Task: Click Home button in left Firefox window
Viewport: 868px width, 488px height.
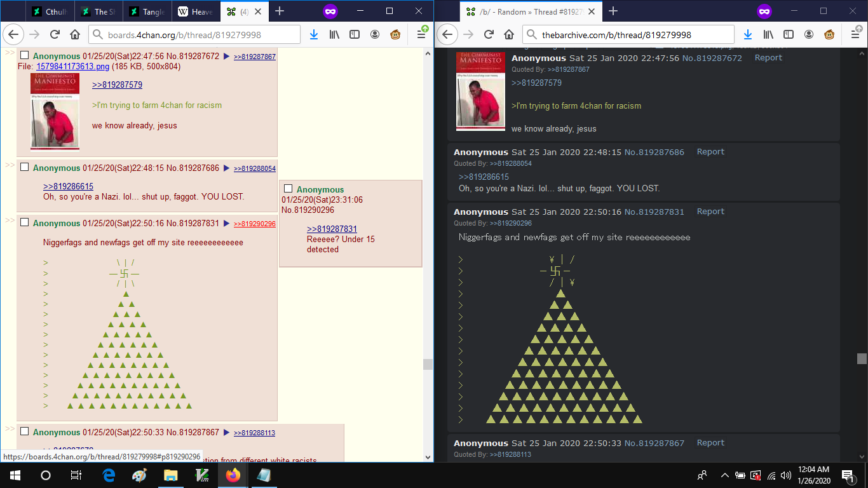Action: (75, 35)
